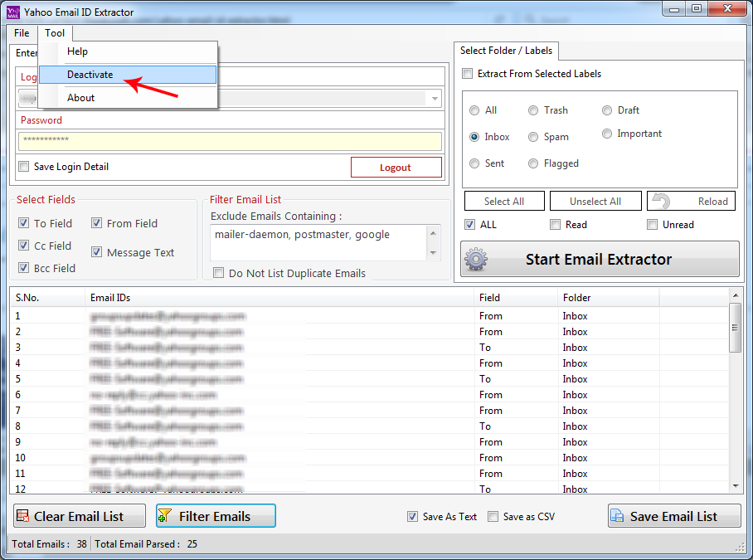The image size is (753, 560).
Task: Click 'Total Email Parsed : 25' status text
Action: [x=145, y=543]
